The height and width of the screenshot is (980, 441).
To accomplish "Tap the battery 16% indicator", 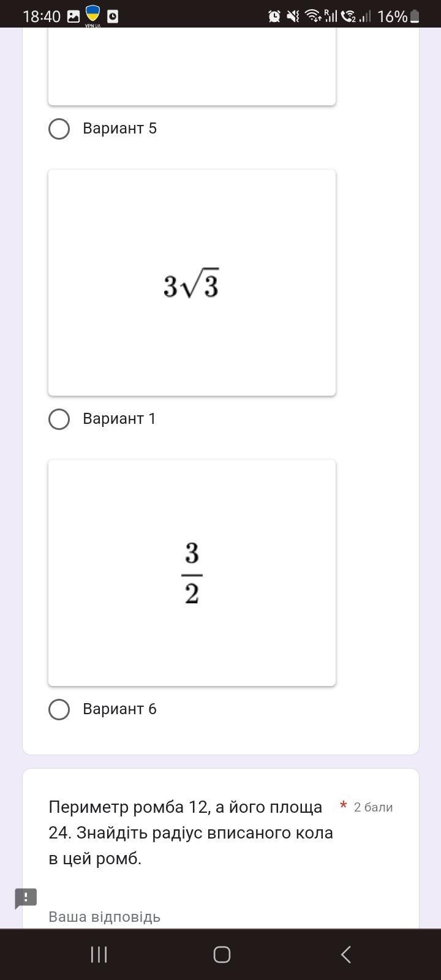I will click(399, 17).
